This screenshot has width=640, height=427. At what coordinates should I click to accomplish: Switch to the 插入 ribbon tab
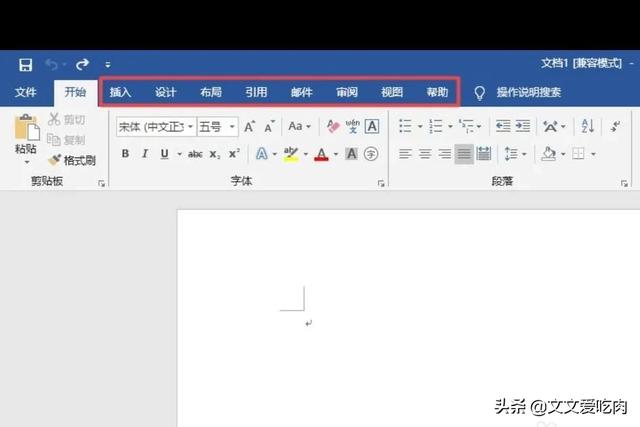coord(120,92)
